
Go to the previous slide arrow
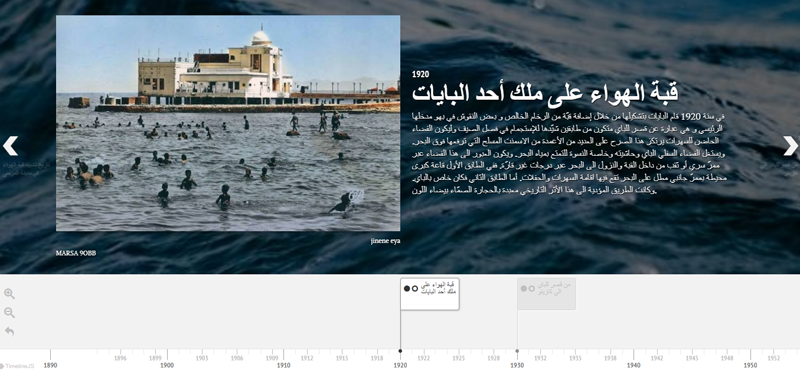(10, 146)
